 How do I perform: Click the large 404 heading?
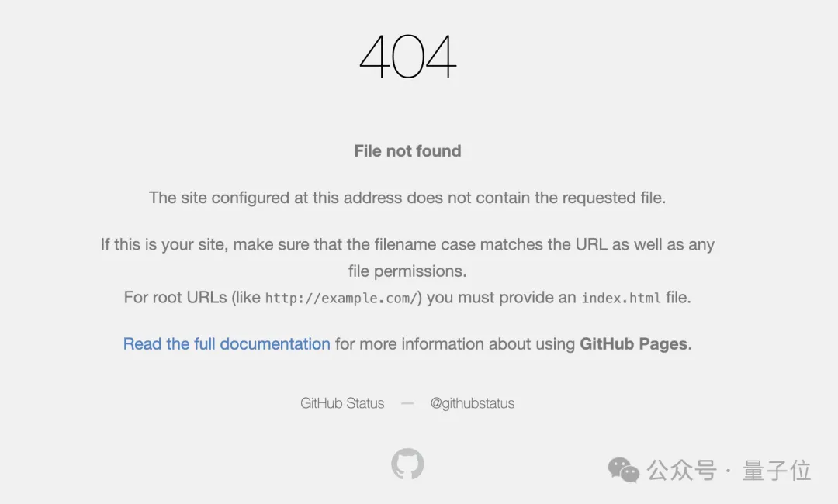(x=407, y=57)
